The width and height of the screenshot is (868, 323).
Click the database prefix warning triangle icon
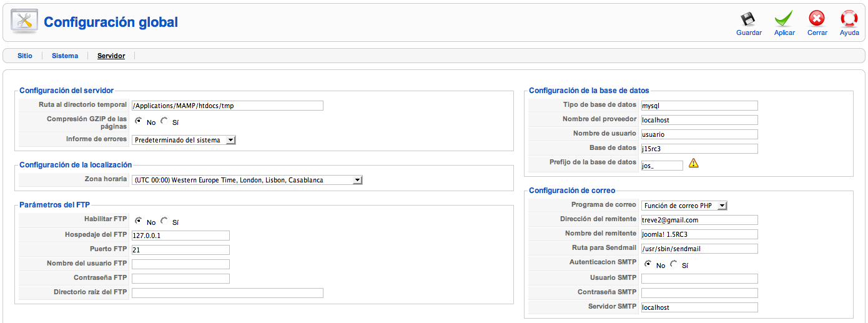pyautogui.click(x=693, y=164)
